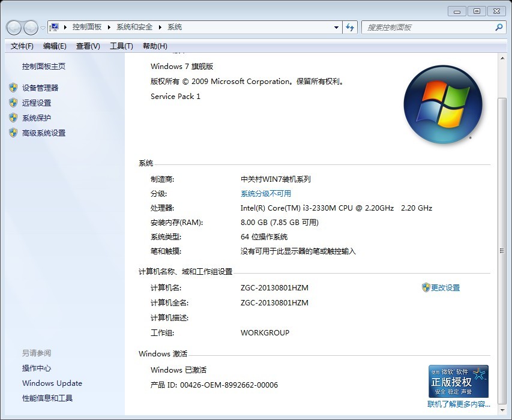Click the processor value Intel(R) Core(TM) i3-2330M

point(336,208)
